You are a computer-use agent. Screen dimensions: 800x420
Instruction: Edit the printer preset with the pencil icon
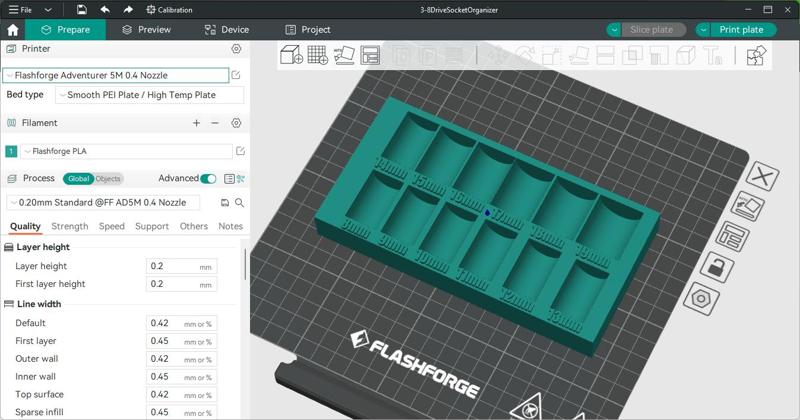236,75
